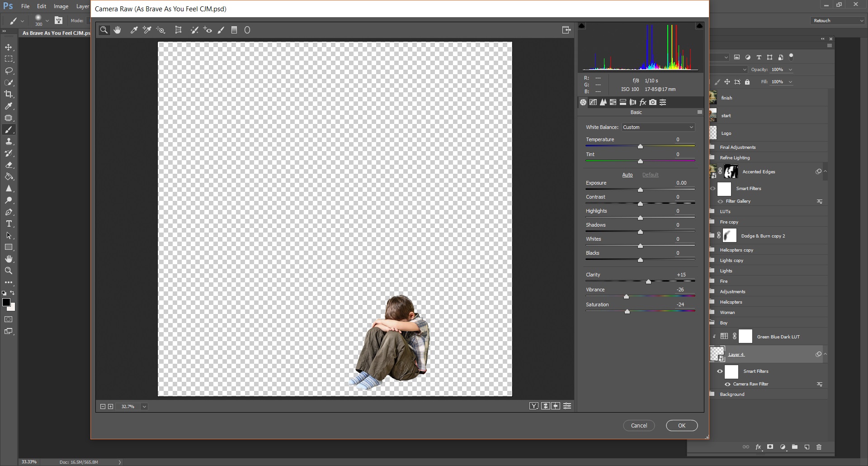Choose the Transform tool in Camera Raw

pos(178,30)
